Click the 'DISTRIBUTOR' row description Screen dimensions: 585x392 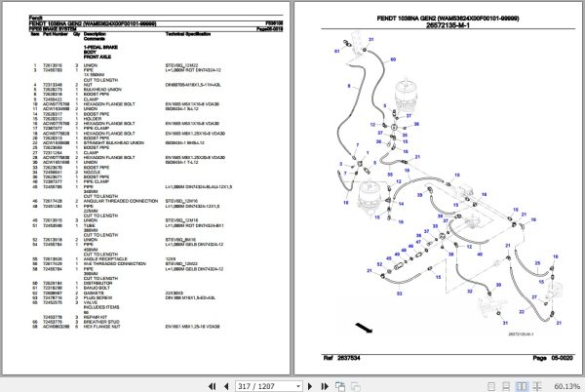97,283
